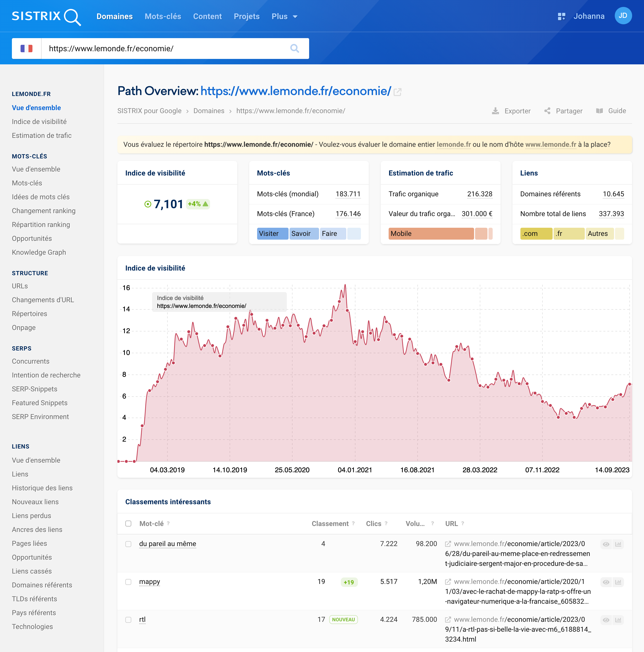
Task: Click the Visiter button under Mots-clés
Action: tap(272, 233)
